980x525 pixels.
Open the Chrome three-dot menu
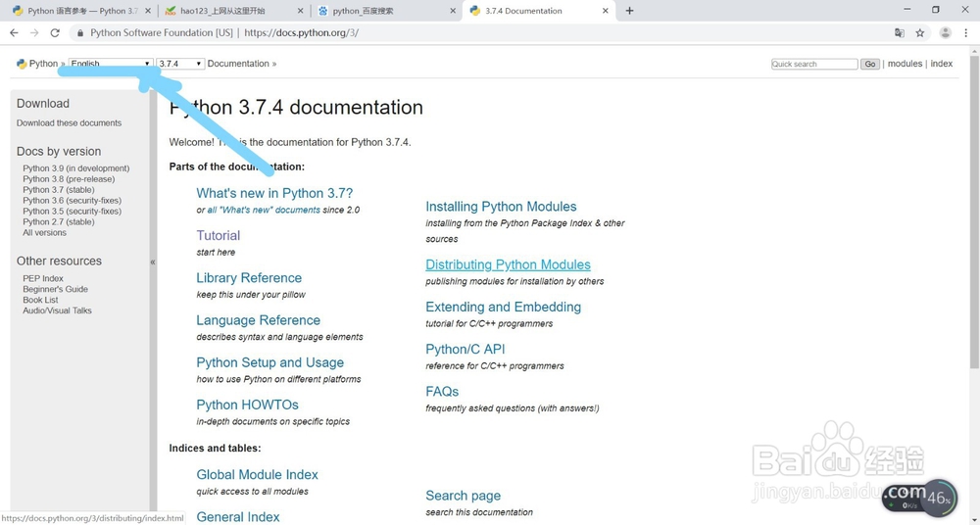[x=967, y=32]
